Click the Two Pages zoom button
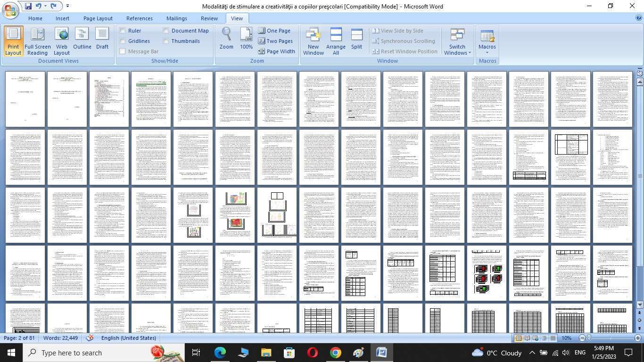Viewport: 644px width, 362px height. point(275,41)
